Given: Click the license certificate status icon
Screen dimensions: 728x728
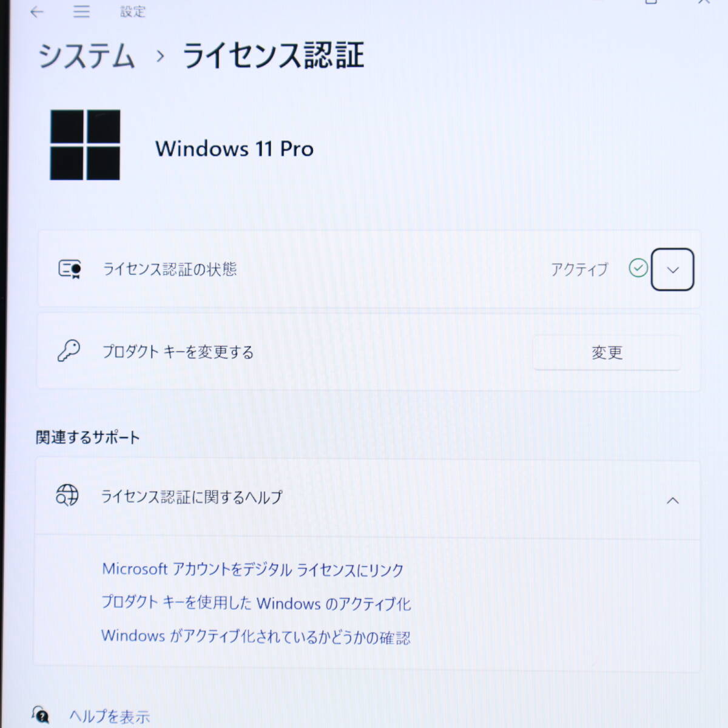Looking at the screenshot, I should pos(70,269).
